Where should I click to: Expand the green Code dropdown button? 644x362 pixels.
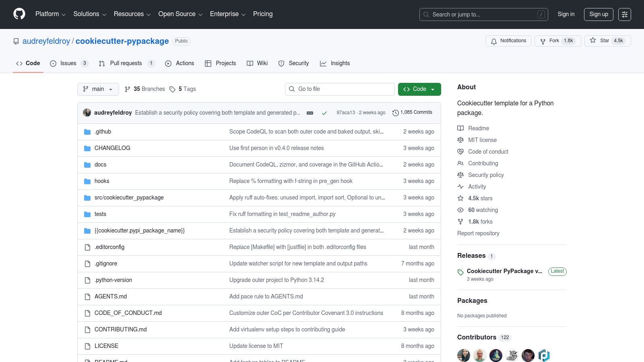pyautogui.click(x=419, y=89)
